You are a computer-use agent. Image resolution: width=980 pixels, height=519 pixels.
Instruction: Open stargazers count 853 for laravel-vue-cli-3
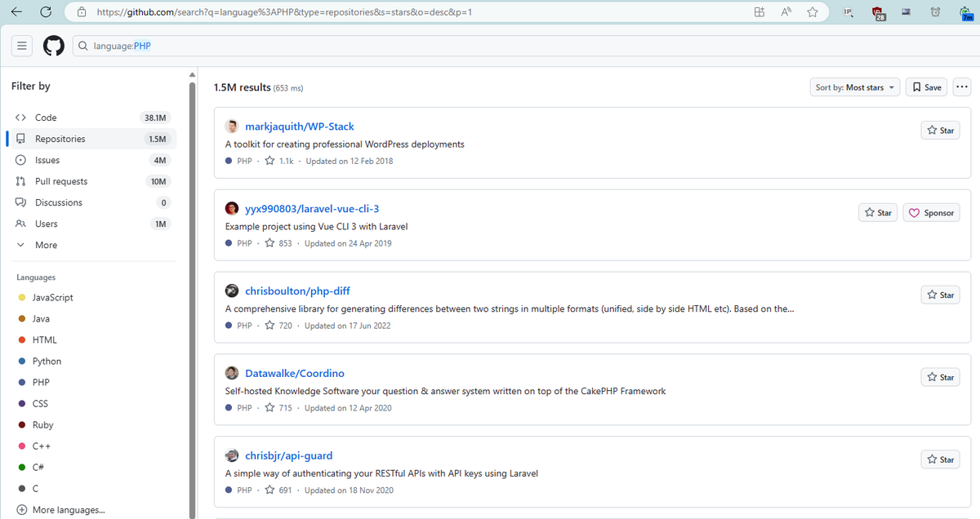pos(278,243)
